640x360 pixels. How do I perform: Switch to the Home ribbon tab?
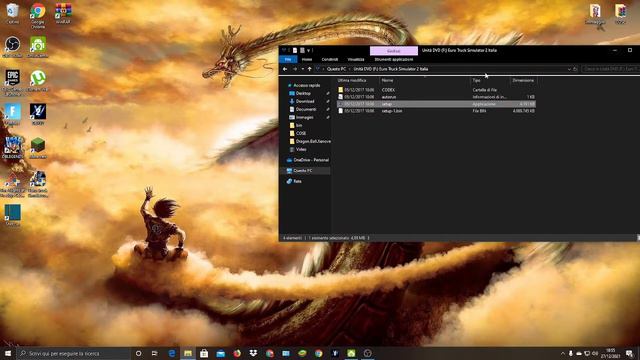coord(307,59)
